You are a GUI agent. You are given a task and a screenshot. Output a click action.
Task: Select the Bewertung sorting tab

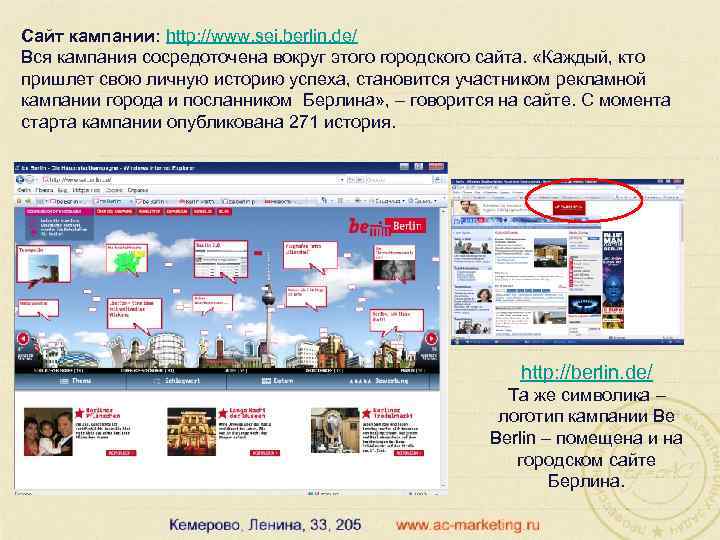point(379,381)
